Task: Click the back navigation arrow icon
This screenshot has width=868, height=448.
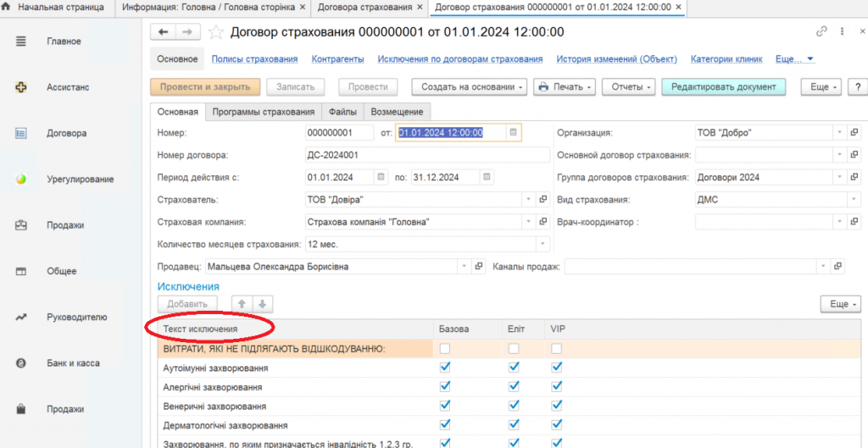Action: 163,32
